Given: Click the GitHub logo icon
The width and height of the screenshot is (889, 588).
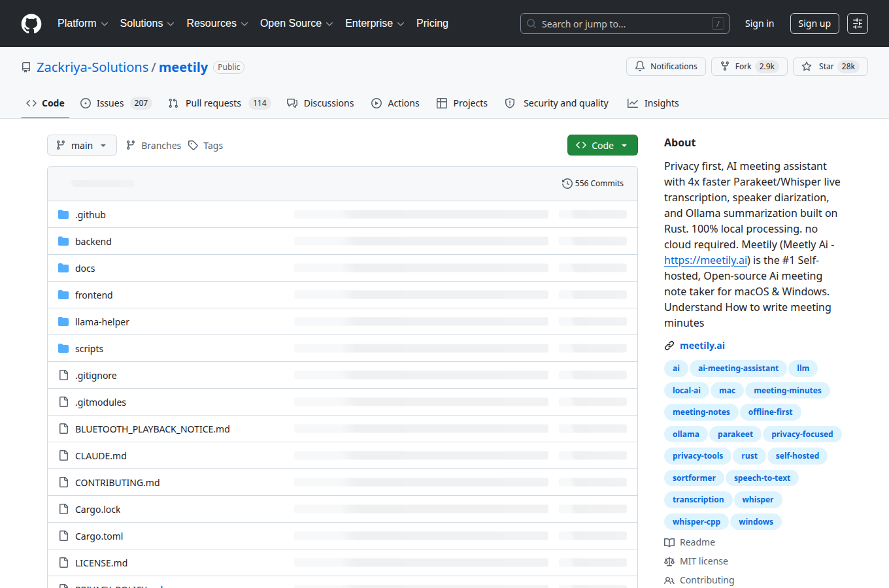Looking at the screenshot, I should coord(31,24).
